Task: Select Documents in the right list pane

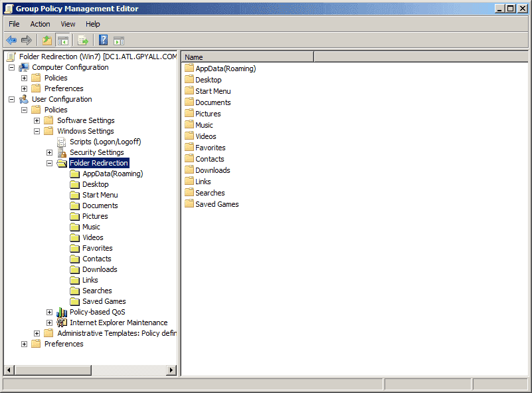Action: tap(213, 102)
